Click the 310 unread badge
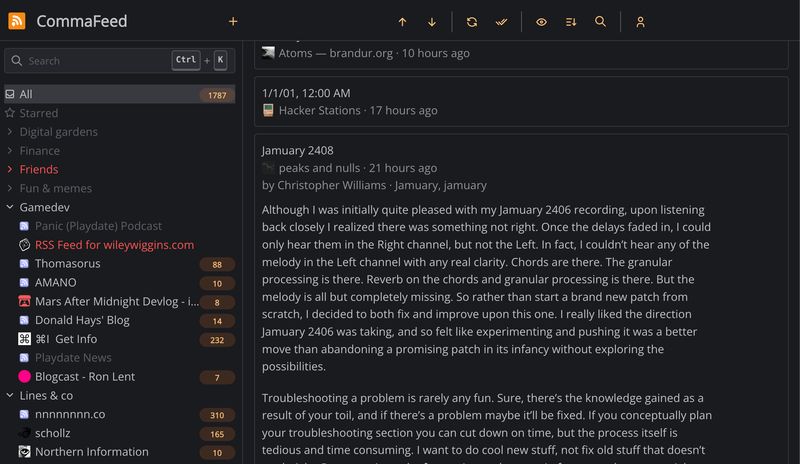Screen dimensions: 800x464 tap(217, 415)
